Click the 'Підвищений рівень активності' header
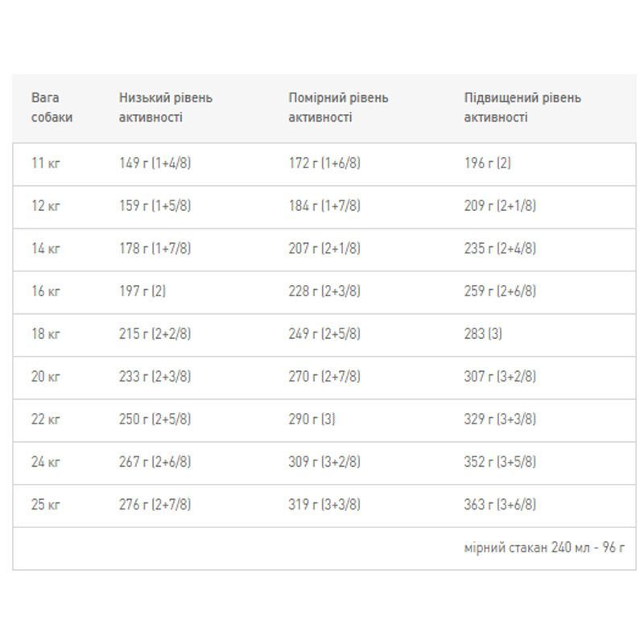 click(522, 108)
